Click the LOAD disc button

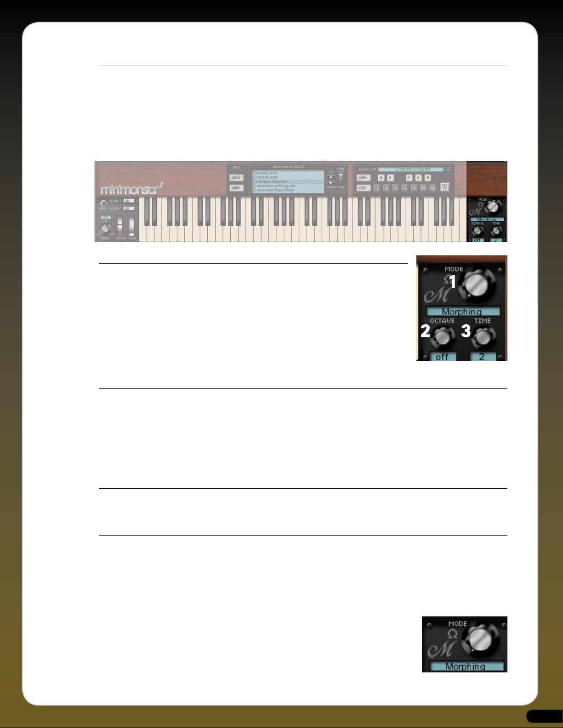click(x=237, y=178)
